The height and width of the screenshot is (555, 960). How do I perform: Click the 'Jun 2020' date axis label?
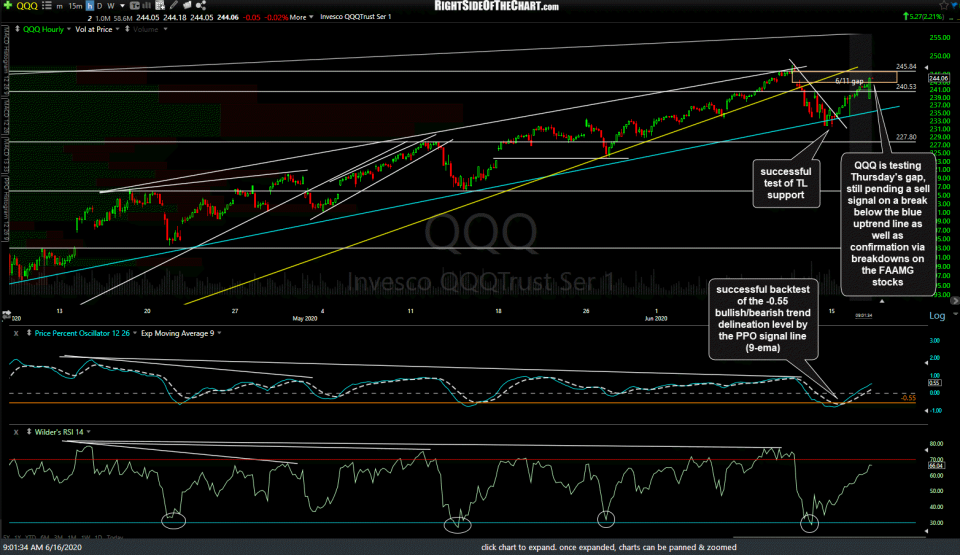[656, 319]
